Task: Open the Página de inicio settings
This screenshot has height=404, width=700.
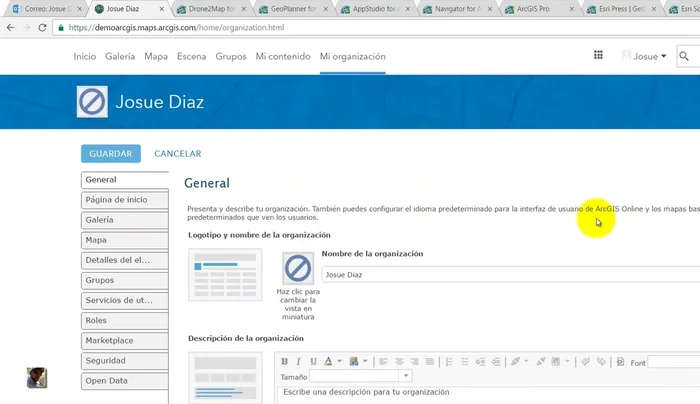Action: 125,200
